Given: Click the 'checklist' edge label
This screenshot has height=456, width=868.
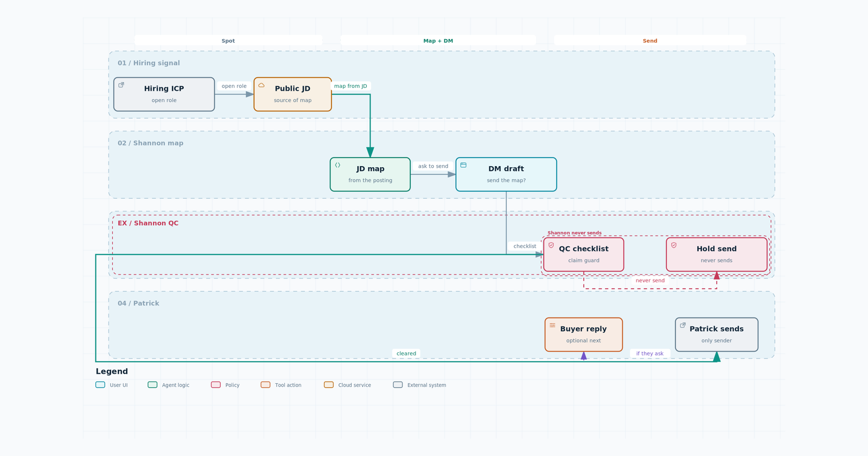Looking at the screenshot, I should coord(525,246).
